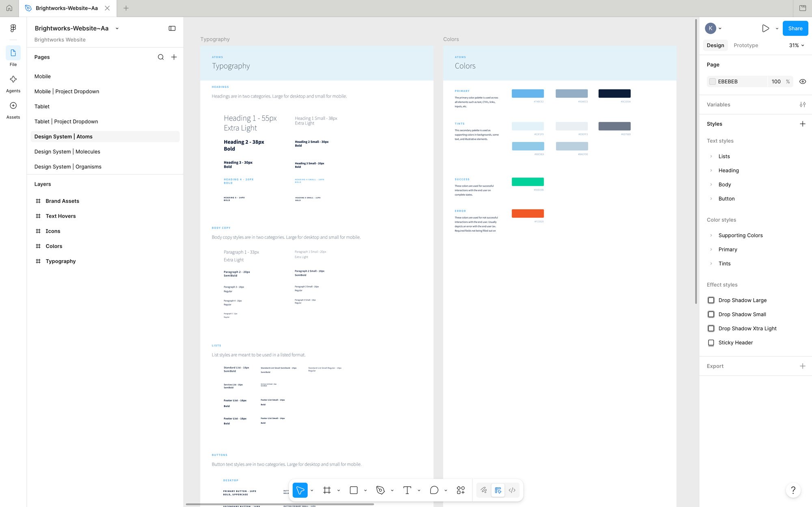
Task: Open a new tab with plus icon
Action: pos(126,8)
